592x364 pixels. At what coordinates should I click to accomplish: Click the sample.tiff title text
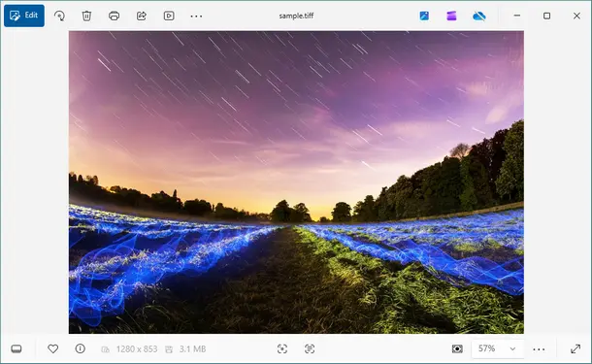296,16
